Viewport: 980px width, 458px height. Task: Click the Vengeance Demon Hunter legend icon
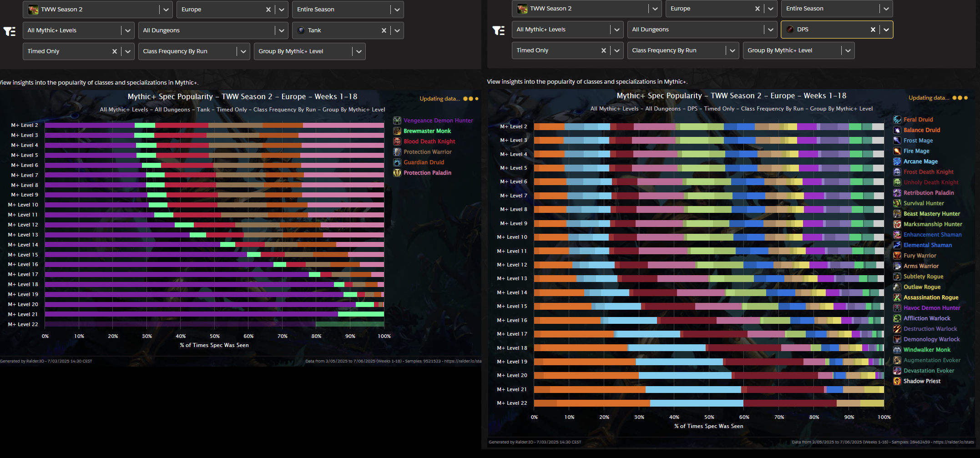pyautogui.click(x=397, y=121)
